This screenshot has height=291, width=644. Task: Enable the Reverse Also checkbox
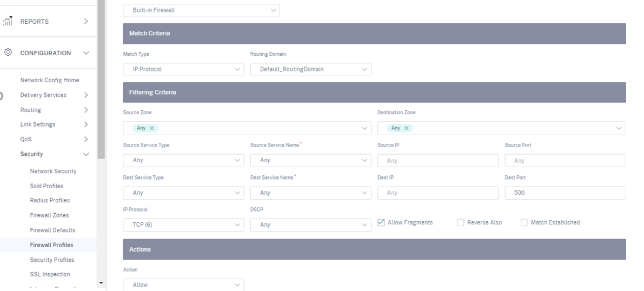[460, 222]
